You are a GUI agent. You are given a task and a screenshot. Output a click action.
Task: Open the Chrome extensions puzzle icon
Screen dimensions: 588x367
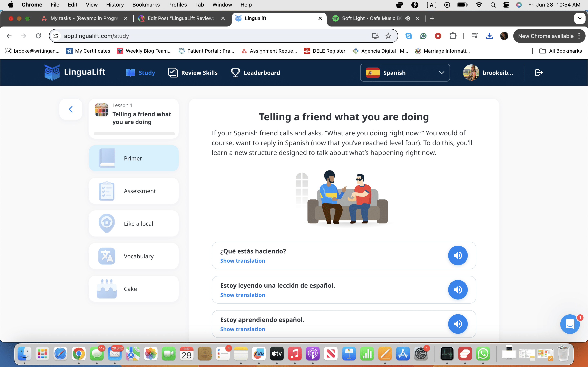pyautogui.click(x=453, y=36)
